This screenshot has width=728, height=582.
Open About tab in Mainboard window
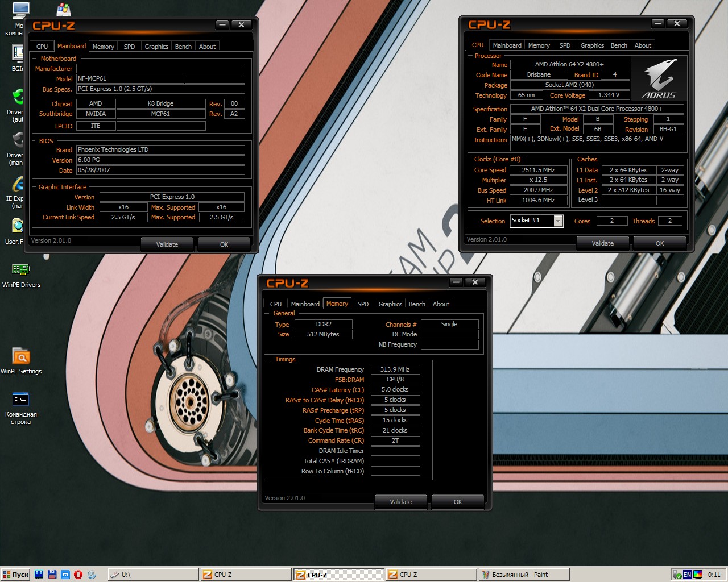tap(207, 47)
